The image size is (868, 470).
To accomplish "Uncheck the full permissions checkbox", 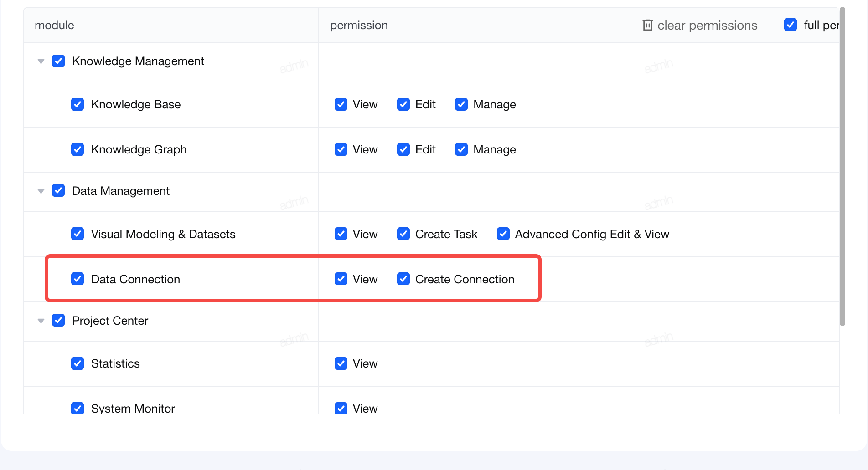I will (790, 25).
